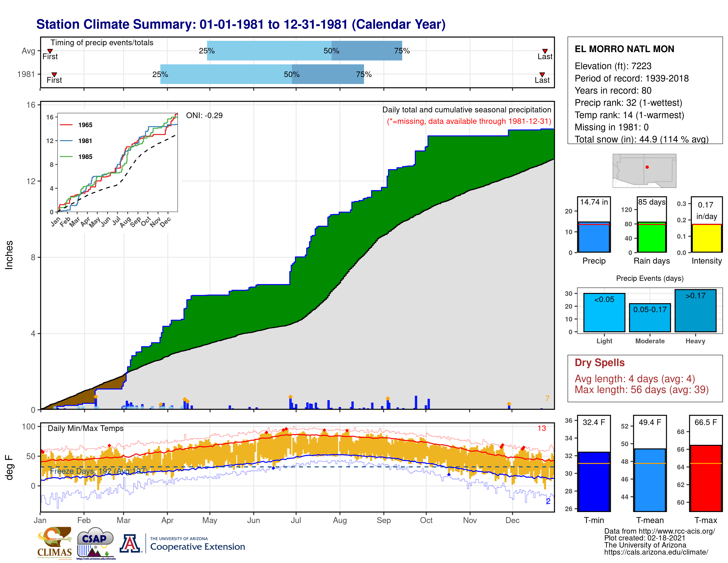Click 'Avg length: 4 days (avg: 4)'
Viewport: 728px width, 563px height.
635,379
